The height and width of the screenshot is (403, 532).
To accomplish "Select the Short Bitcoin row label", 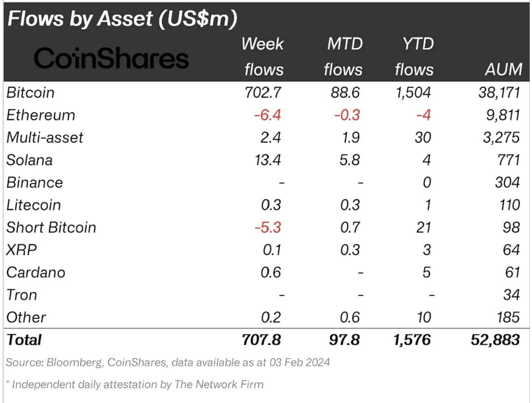I will 51,228.
